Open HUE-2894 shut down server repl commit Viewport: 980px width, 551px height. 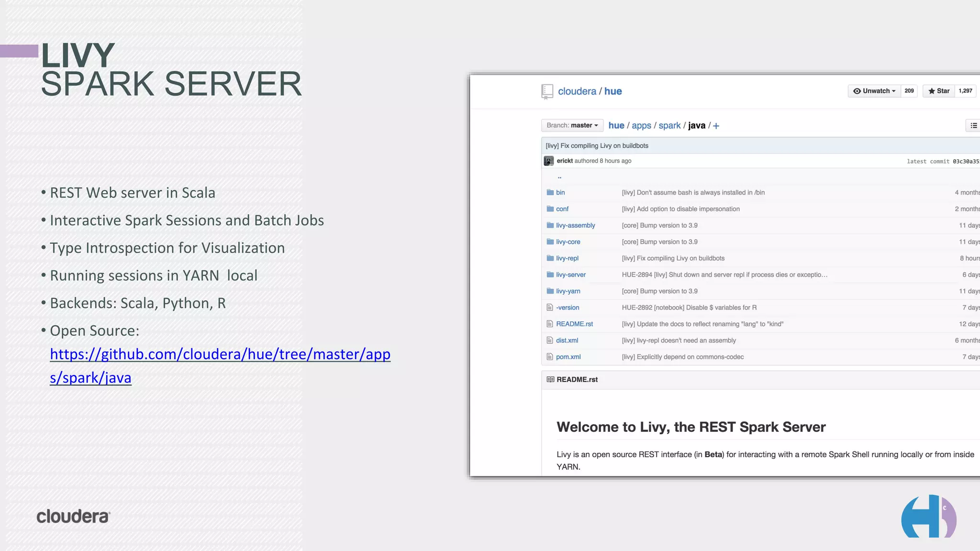click(x=724, y=275)
